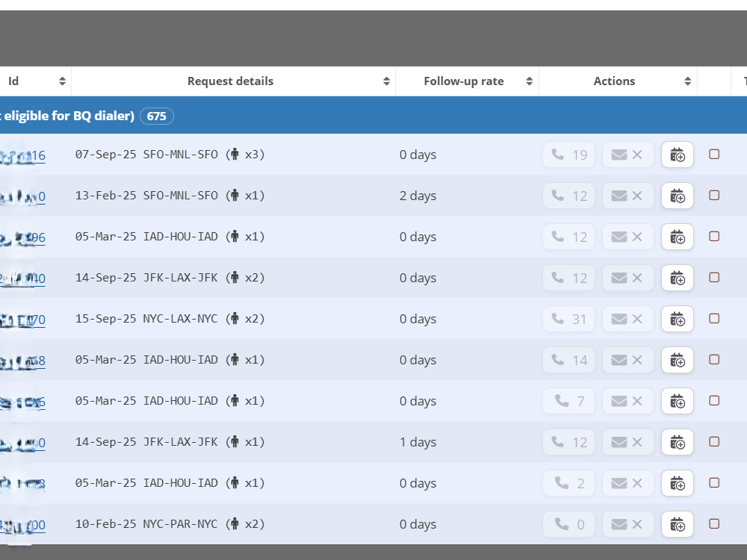Open Id link for 07-Sep-25 SFO-MNL-SFO row
747x560 pixels.
(x=22, y=156)
